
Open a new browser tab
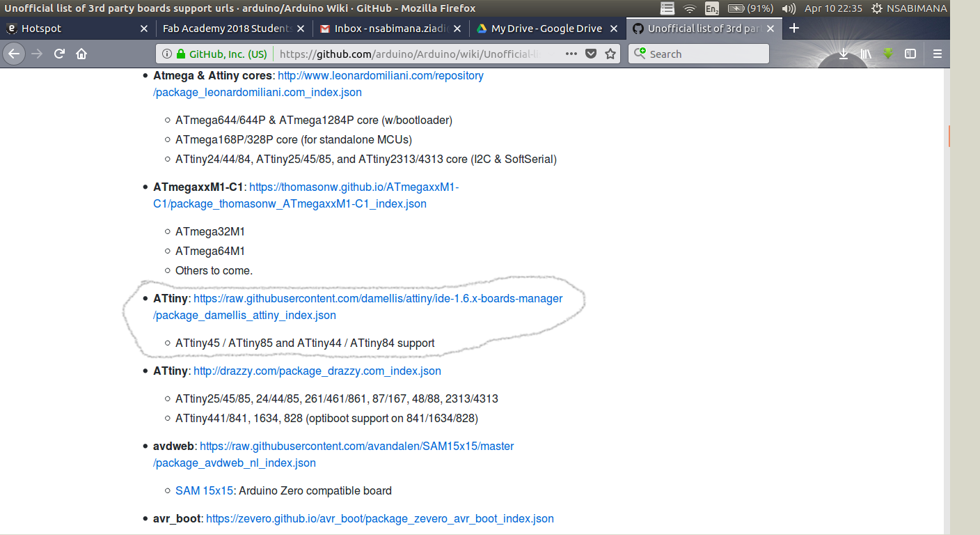pos(793,29)
